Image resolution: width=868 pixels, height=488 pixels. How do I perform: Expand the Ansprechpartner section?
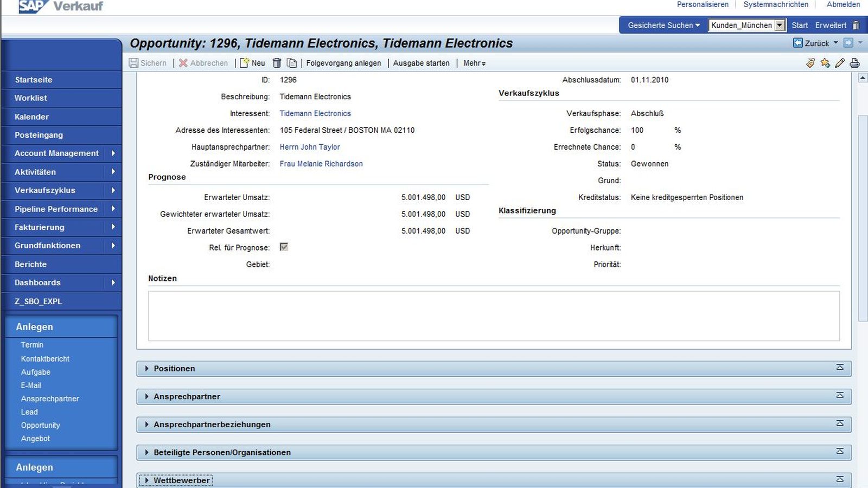tap(146, 396)
